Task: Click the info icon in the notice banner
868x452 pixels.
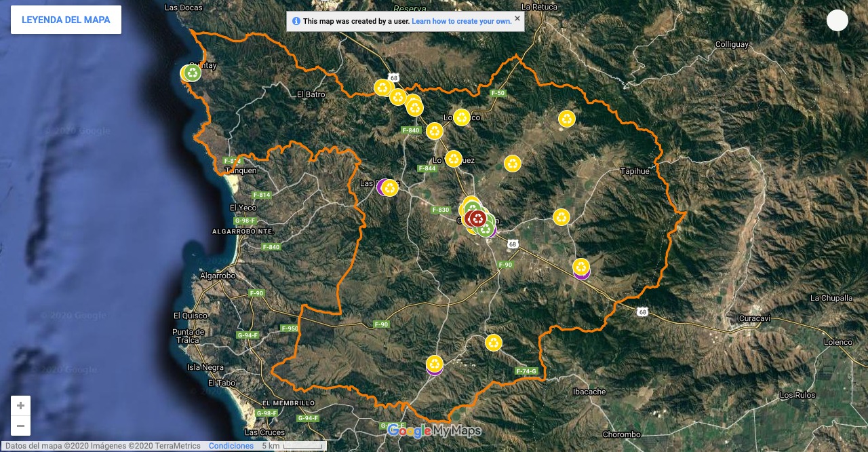Action: coord(296,21)
